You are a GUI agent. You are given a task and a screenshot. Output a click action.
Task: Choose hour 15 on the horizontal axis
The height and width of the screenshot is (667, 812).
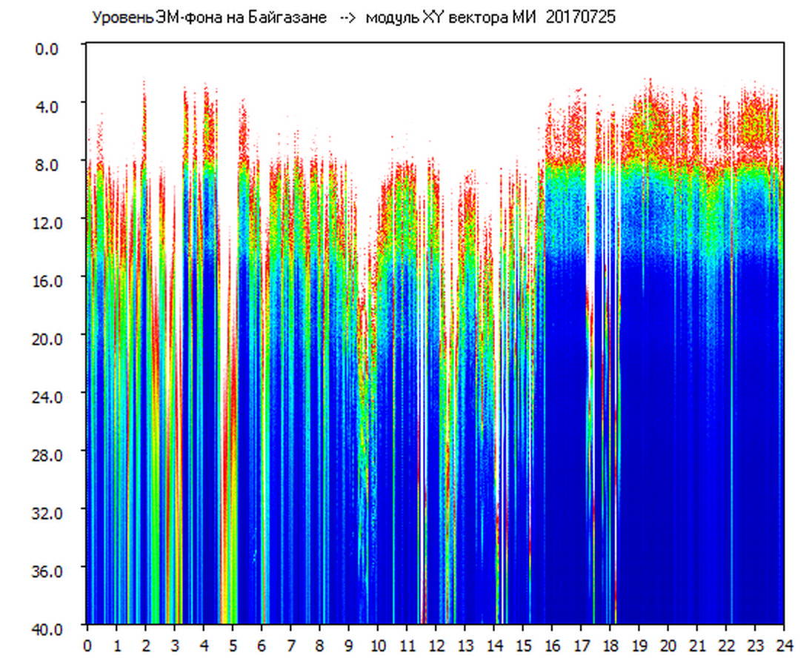[x=522, y=646]
